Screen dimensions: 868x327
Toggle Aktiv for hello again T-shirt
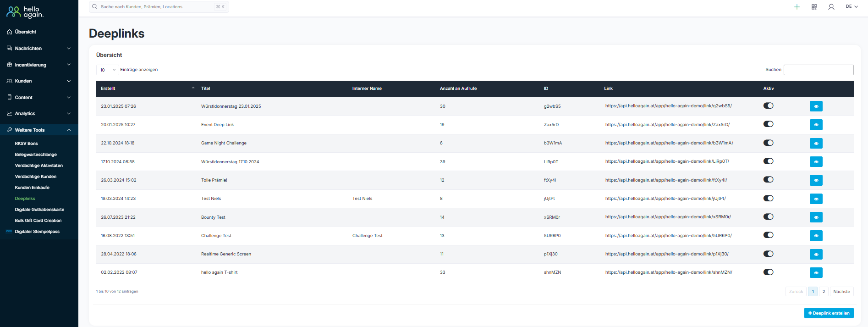click(x=769, y=272)
